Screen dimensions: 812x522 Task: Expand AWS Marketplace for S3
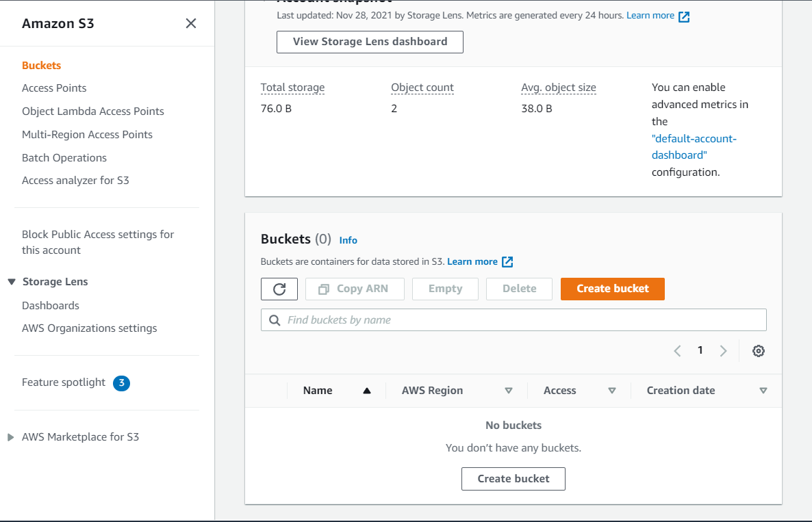[10, 437]
